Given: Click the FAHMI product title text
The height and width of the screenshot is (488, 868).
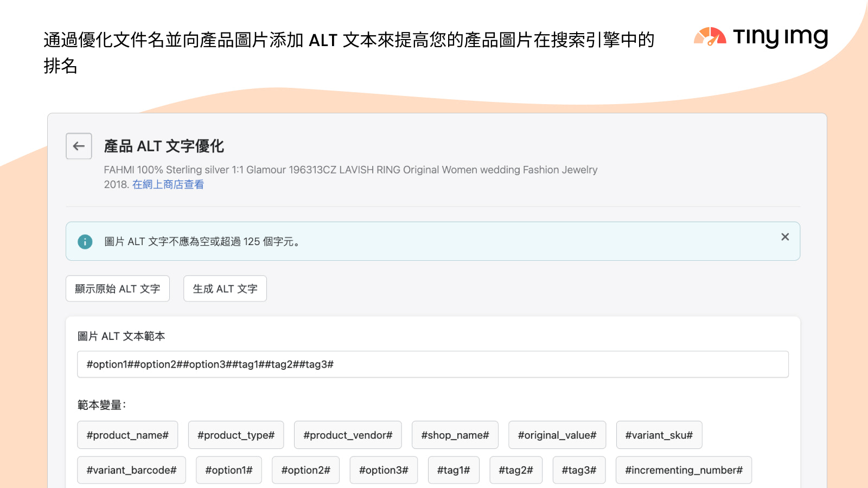Looking at the screenshot, I should pyautogui.click(x=350, y=177).
